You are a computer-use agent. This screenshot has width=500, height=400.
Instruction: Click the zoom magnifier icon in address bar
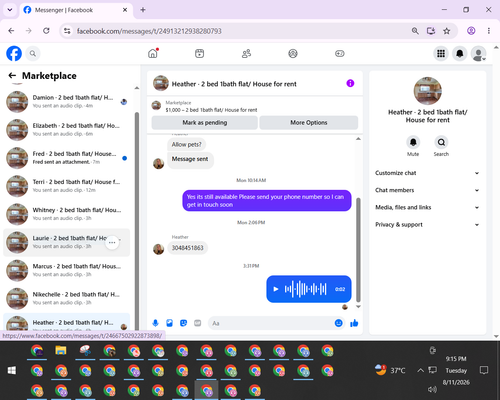click(x=415, y=31)
